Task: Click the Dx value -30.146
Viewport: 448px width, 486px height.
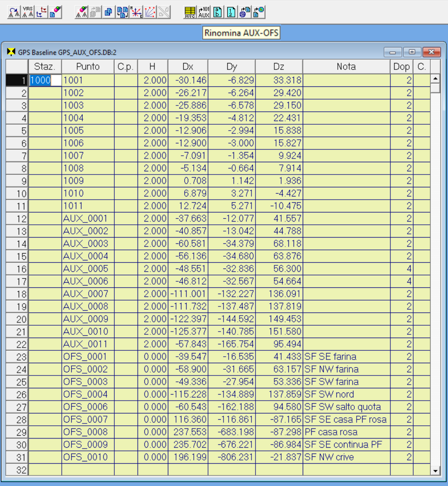Action: click(x=188, y=80)
